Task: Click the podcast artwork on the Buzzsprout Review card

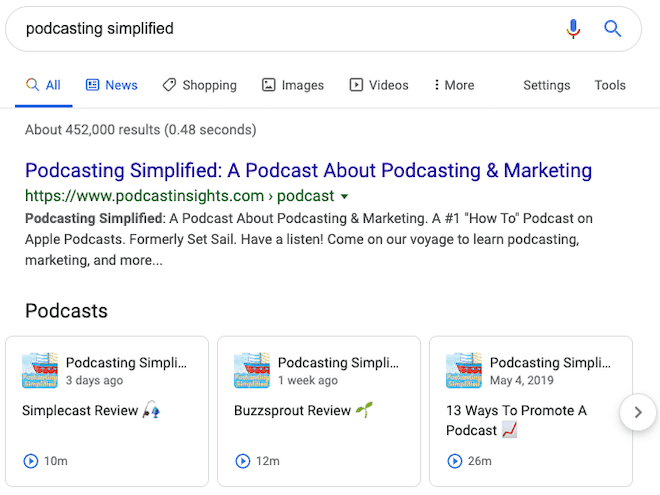Action: click(252, 370)
